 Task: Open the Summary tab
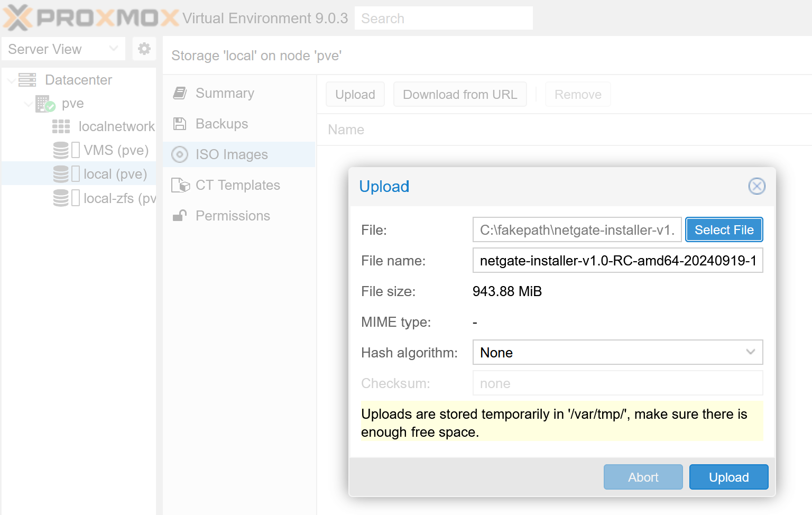[239, 93]
